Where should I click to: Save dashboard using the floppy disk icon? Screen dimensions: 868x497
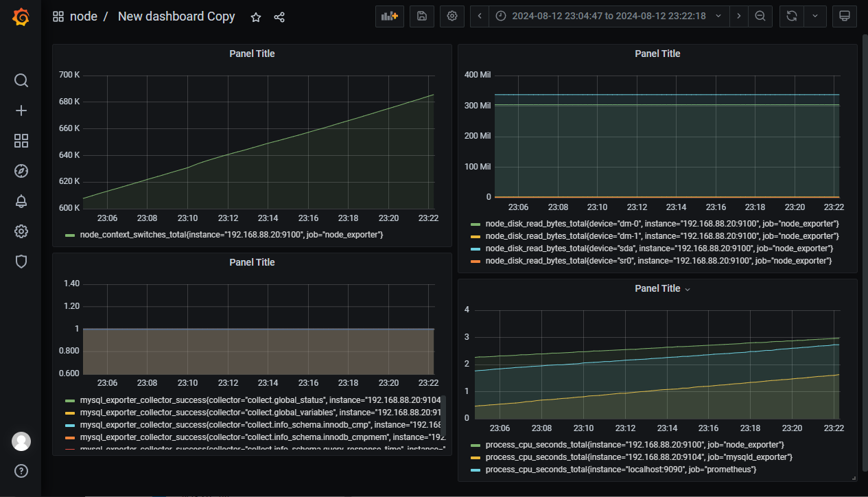tap(421, 16)
